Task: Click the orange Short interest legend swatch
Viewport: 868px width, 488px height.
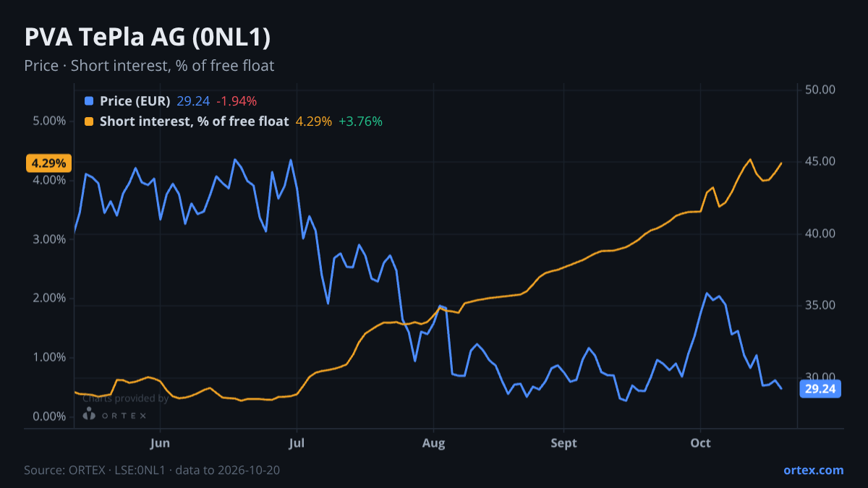Action: [89, 121]
